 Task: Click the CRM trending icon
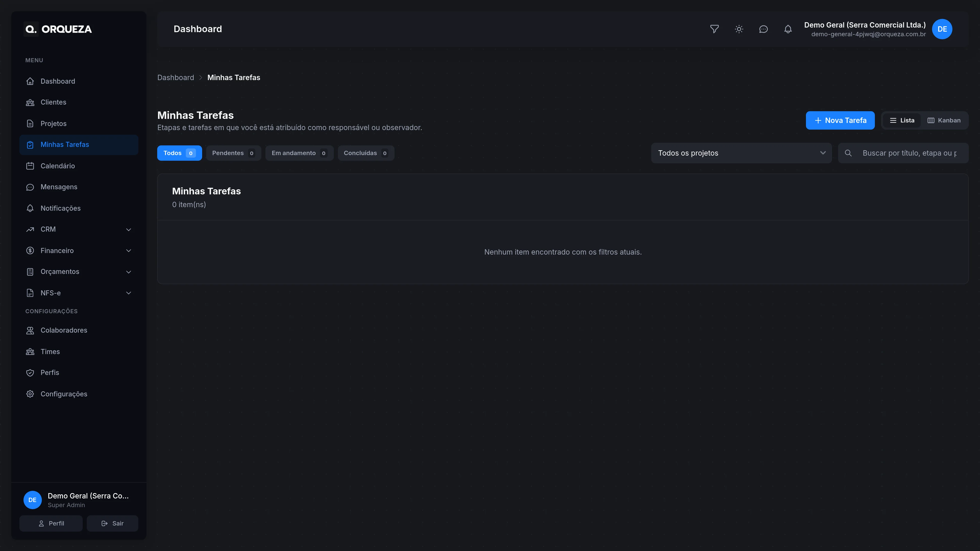(x=30, y=229)
